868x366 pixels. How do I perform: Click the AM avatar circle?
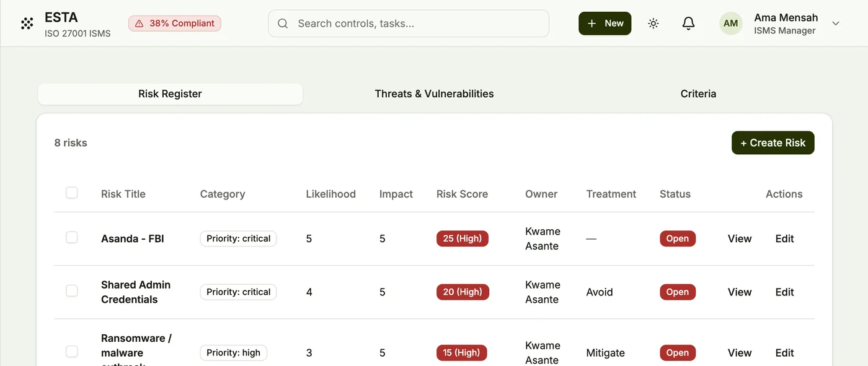(731, 24)
